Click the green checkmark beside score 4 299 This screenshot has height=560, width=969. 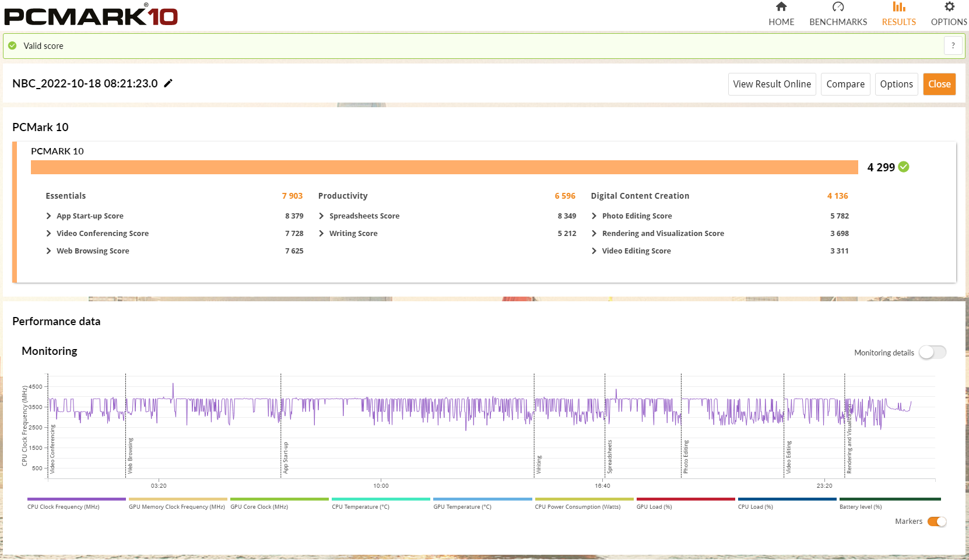(904, 167)
